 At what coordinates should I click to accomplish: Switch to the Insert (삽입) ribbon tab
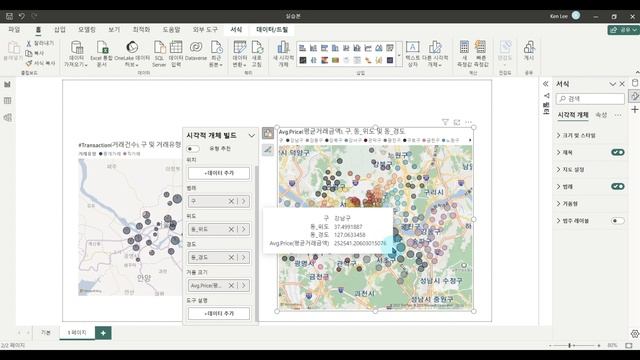pos(60,30)
